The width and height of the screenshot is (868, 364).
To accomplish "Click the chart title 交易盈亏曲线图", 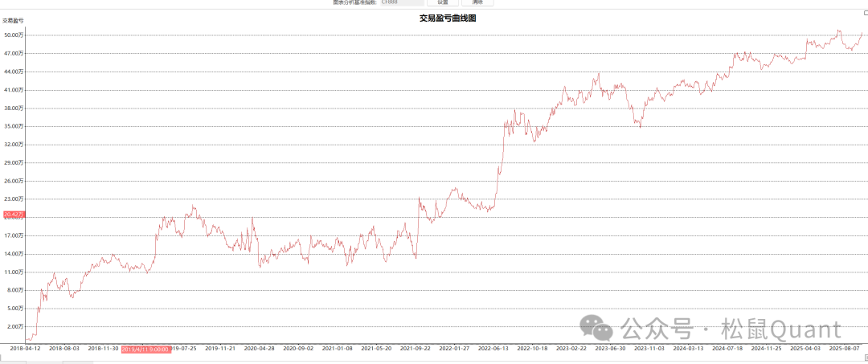I will 448,18.
